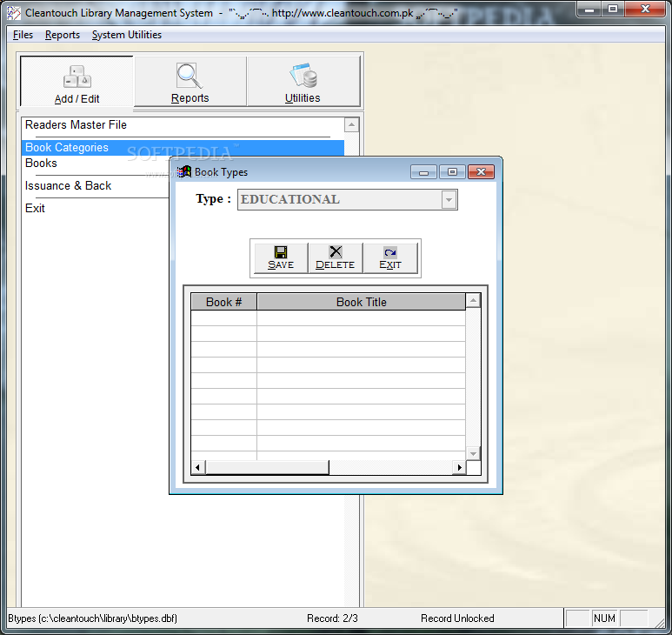Screen dimensions: 672x635
Task: Click the horizontal scrollbar thumb in grid
Action: [x=267, y=467]
